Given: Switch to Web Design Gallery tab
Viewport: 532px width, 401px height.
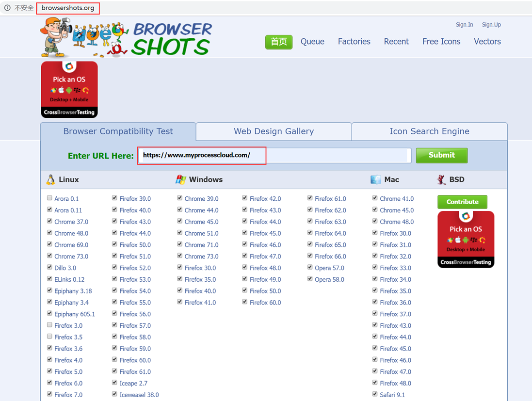Looking at the screenshot, I should coord(274,131).
